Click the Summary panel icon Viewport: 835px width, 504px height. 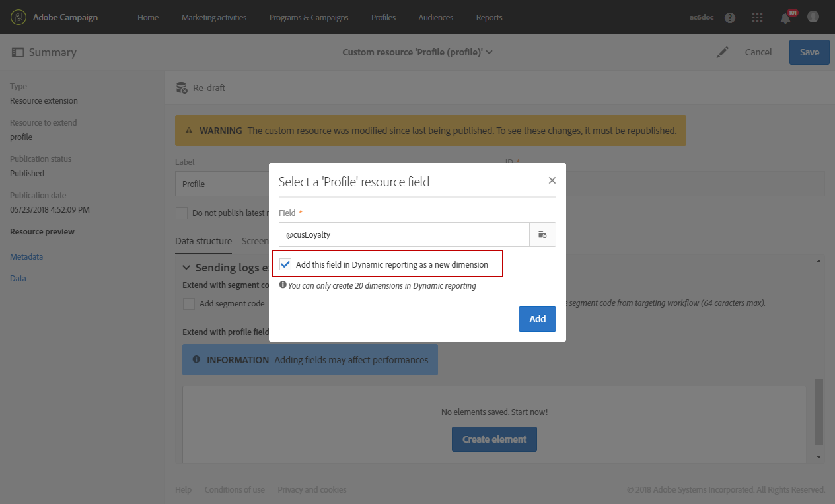coord(17,52)
